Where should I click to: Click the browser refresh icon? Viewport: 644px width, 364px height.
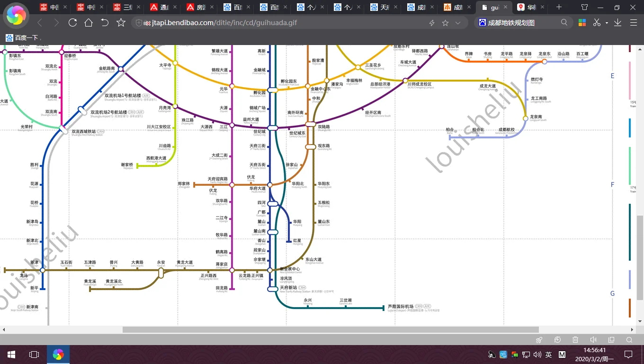72,23
